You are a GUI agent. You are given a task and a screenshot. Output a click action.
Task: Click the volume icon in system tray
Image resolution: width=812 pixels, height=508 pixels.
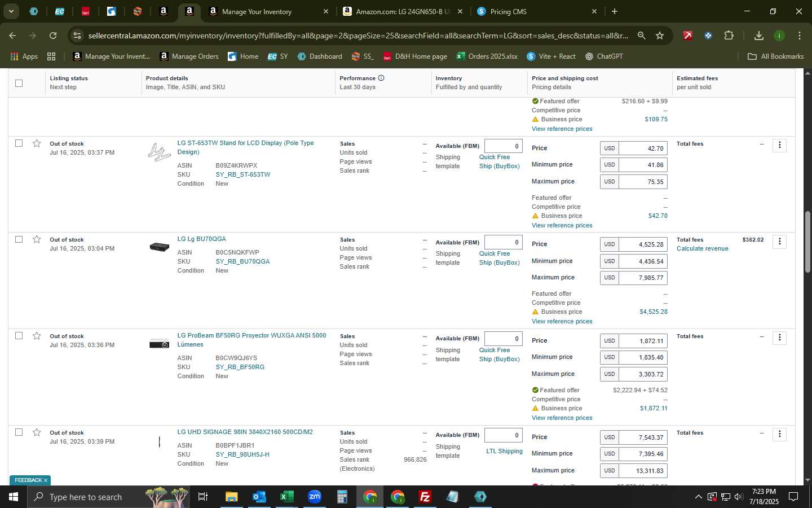739,497
